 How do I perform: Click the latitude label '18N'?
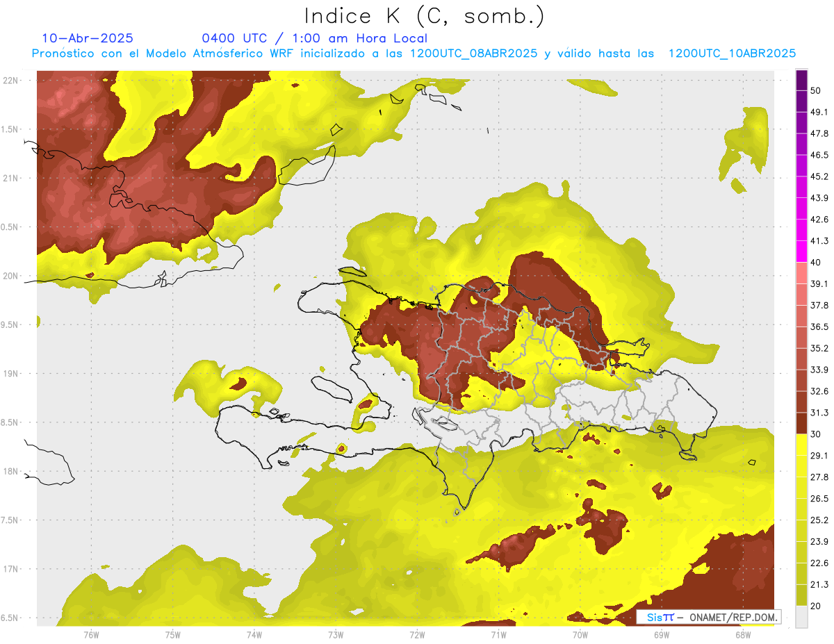[12, 472]
